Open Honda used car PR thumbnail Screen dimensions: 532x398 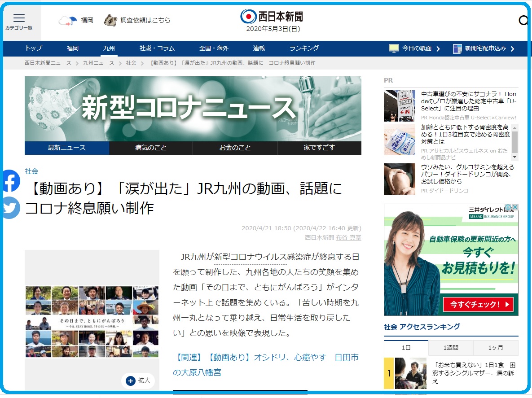(x=400, y=106)
